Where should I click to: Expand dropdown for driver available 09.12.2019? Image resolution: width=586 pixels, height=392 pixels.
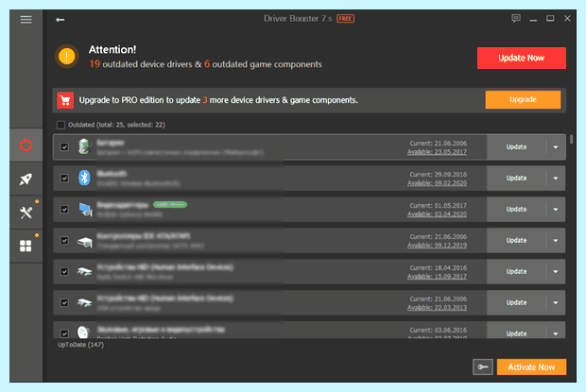point(556,241)
